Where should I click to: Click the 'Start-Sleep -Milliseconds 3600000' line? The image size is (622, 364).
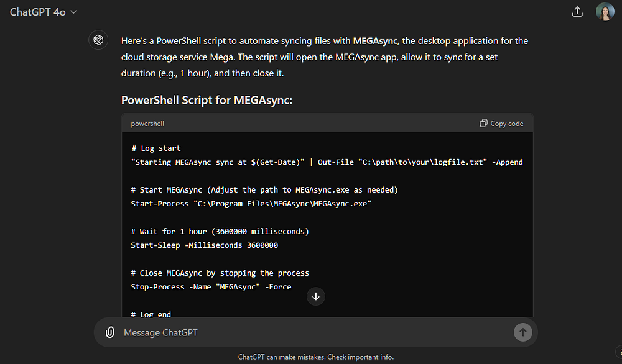click(204, 245)
